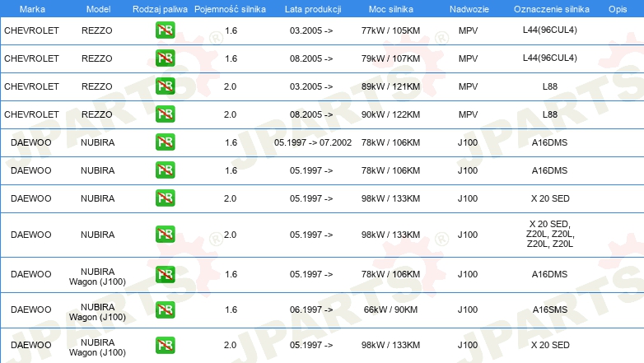Click '2.0' capacity in the 89kW / 121KM row
Viewport: 644px width, 363px height.
(x=230, y=86)
